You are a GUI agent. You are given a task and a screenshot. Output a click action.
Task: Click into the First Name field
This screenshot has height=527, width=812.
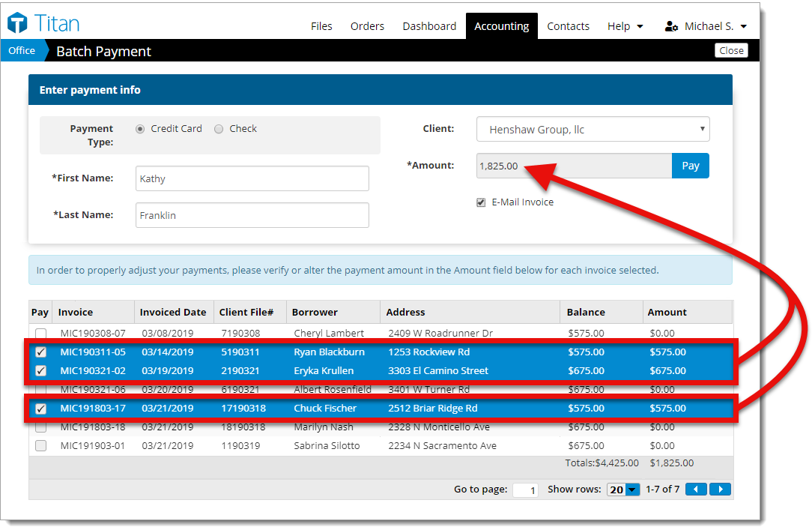pos(252,178)
